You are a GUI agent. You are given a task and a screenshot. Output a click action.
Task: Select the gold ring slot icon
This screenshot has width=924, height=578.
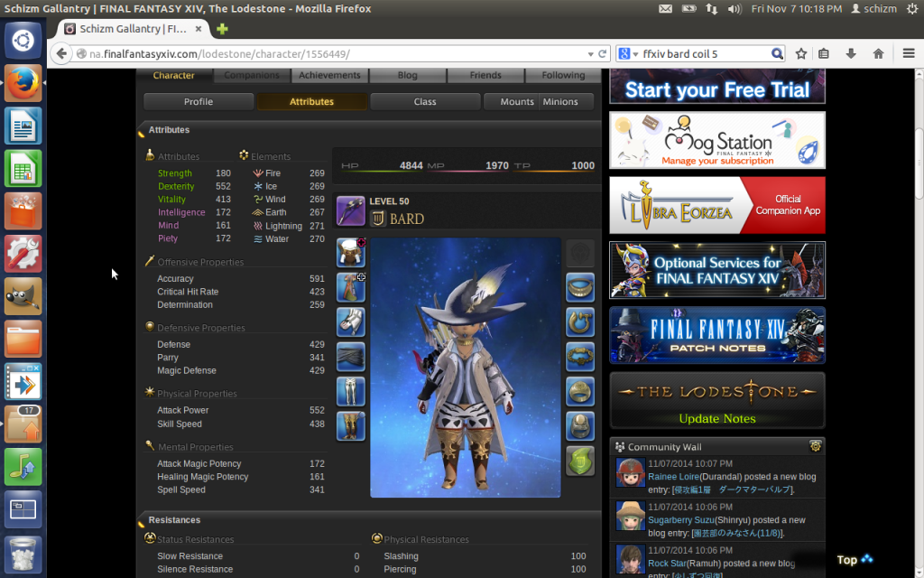pos(580,392)
